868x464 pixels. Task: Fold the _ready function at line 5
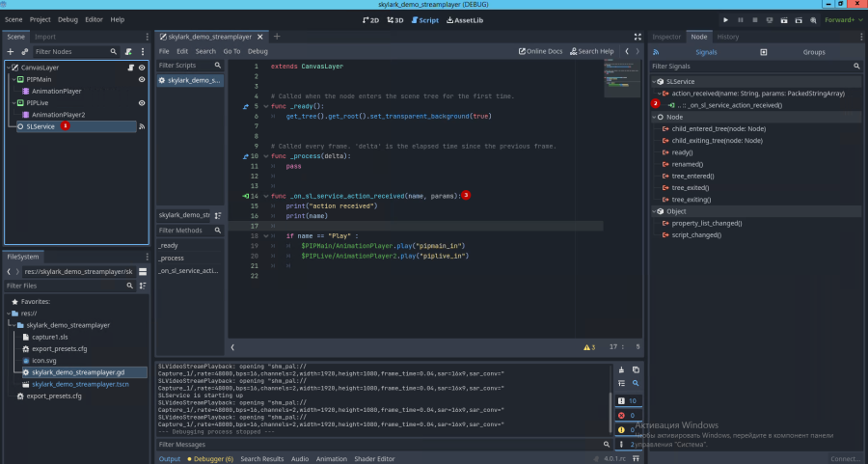click(x=266, y=106)
